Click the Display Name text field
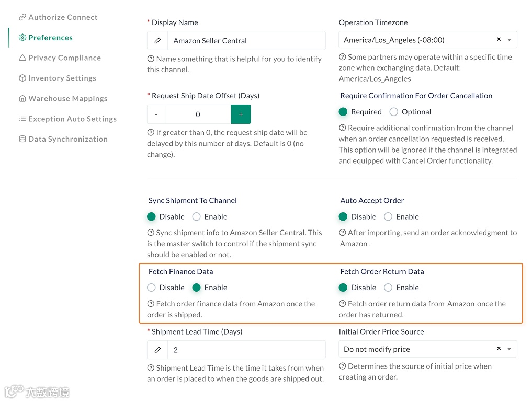532x402 pixels. pos(246,41)
